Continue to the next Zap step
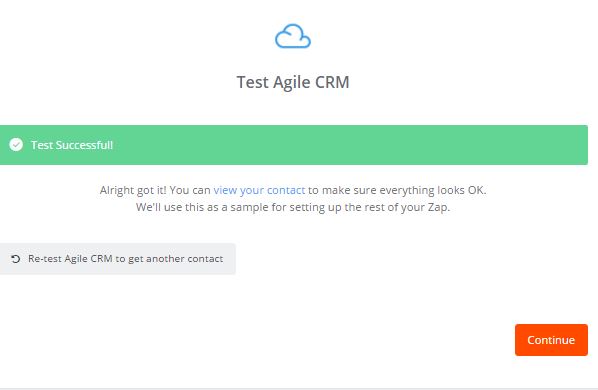Viewport: 598px width, 390px height. (551, 340)
